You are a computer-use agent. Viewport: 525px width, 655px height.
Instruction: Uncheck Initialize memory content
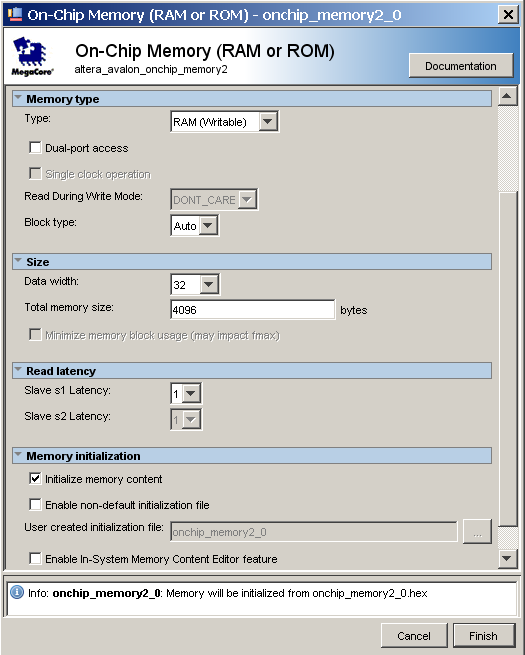[x=36, y=478]
